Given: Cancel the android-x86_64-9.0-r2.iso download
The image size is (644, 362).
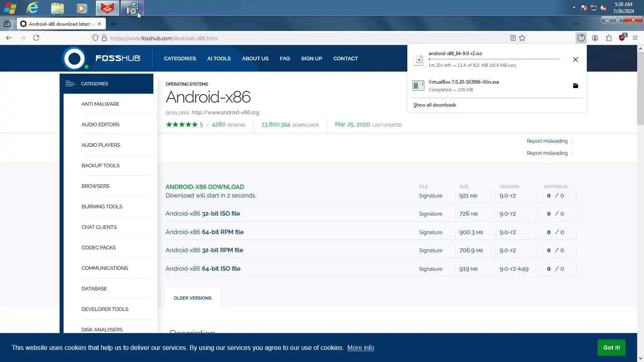Looking at the screenshot, I should pos(576,60).
